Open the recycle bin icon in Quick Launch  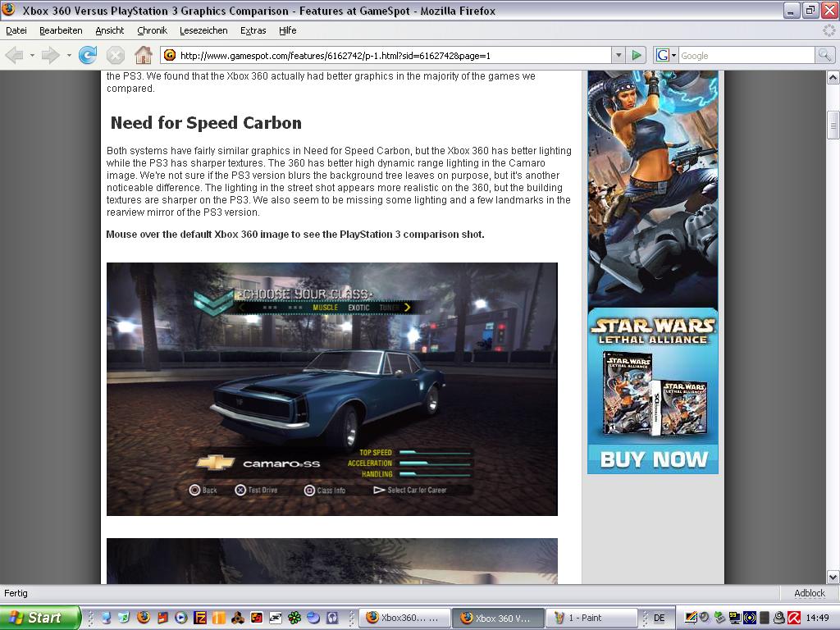click(x=125, y=618)
